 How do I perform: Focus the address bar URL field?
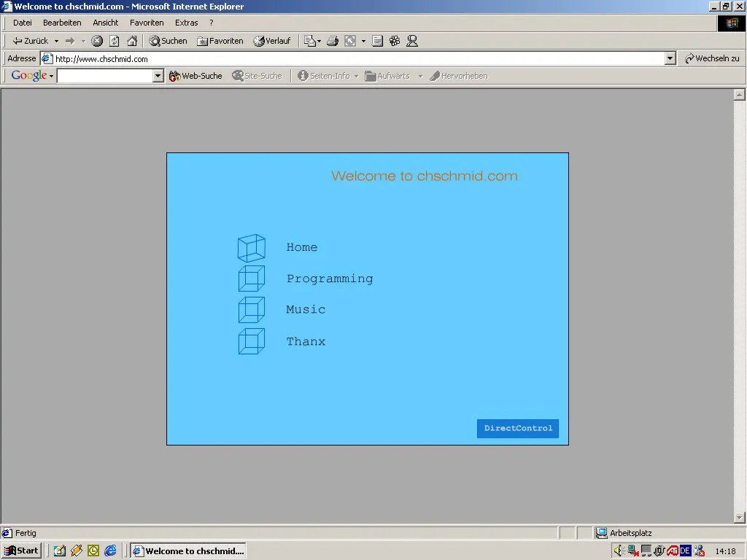(352, 58)
